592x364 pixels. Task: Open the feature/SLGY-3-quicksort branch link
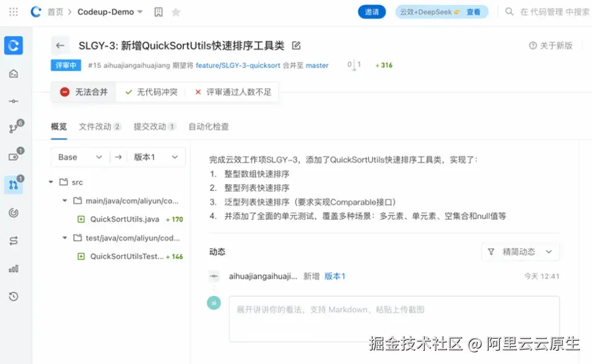pos(238,65)
